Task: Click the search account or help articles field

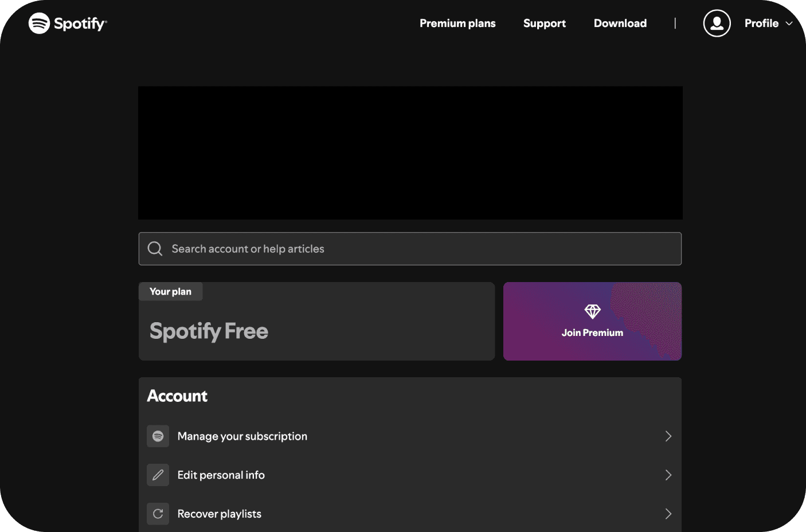Action: pos(410,248)
